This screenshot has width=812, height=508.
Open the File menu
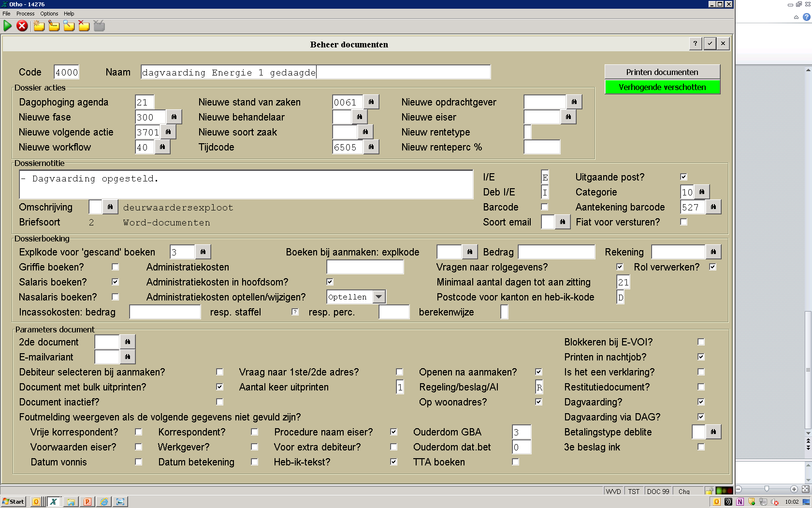(6, 14)
